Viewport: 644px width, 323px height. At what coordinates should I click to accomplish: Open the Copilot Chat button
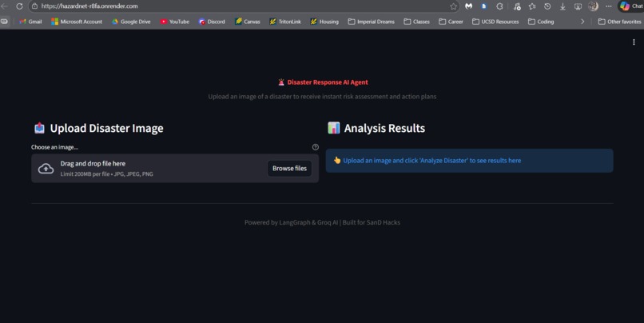click(631, 6)
